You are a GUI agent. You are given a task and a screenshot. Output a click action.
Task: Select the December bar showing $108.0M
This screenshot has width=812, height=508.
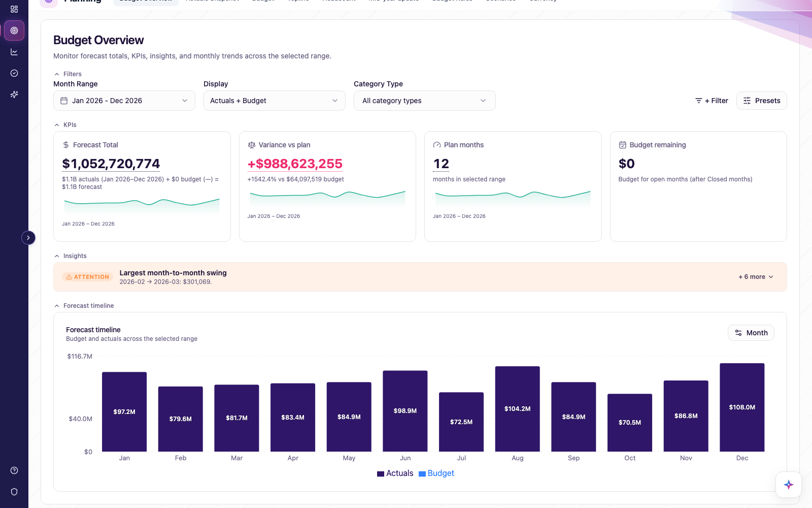tap(742, 407)
